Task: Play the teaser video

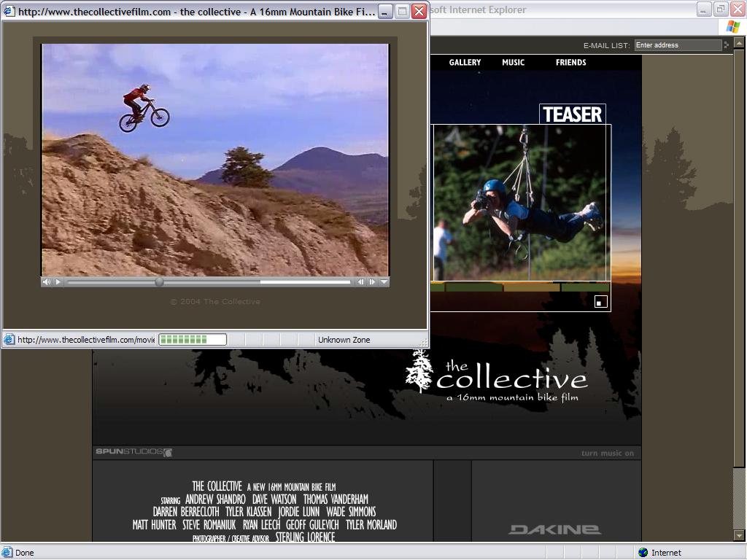Action: [x=58, y=282]
